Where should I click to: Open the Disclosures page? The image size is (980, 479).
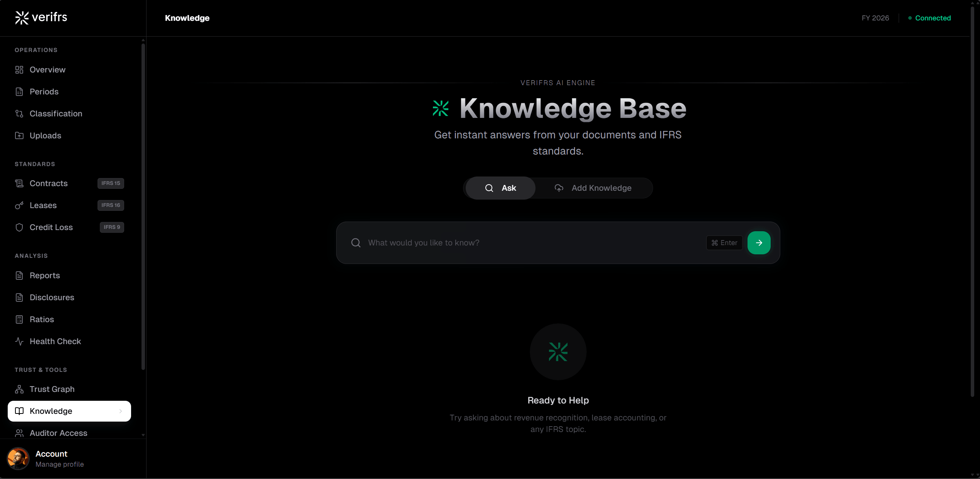pos(52,297)
